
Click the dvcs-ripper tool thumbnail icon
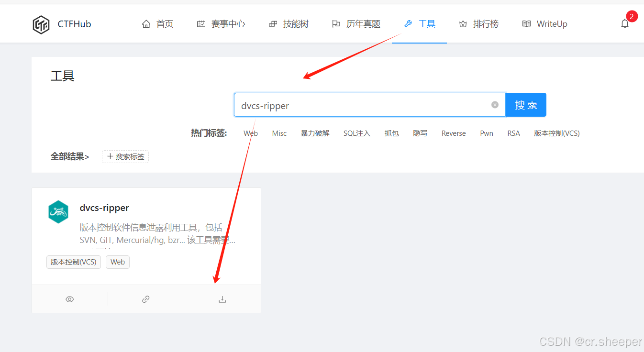pos(58,212)
